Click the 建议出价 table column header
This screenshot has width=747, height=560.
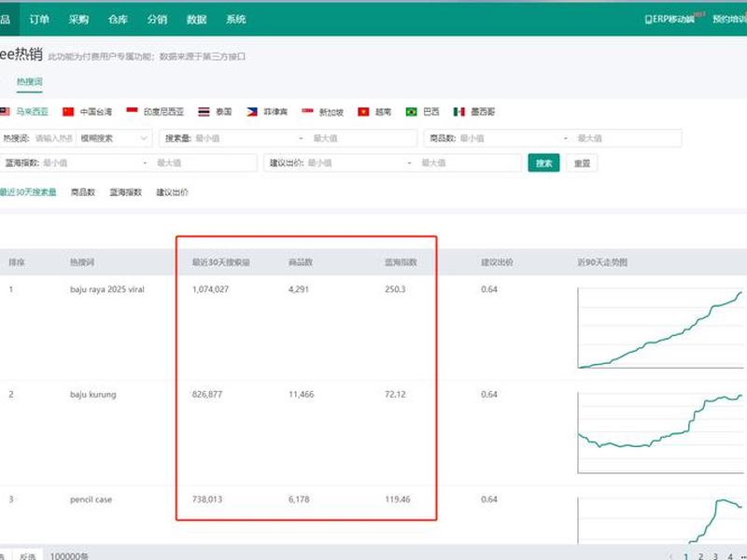497,262
